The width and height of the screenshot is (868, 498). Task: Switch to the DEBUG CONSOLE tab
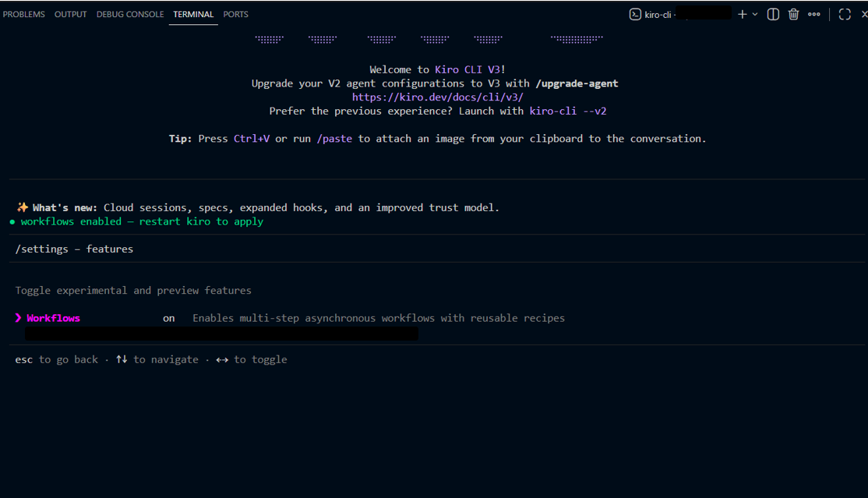(130, 14)
